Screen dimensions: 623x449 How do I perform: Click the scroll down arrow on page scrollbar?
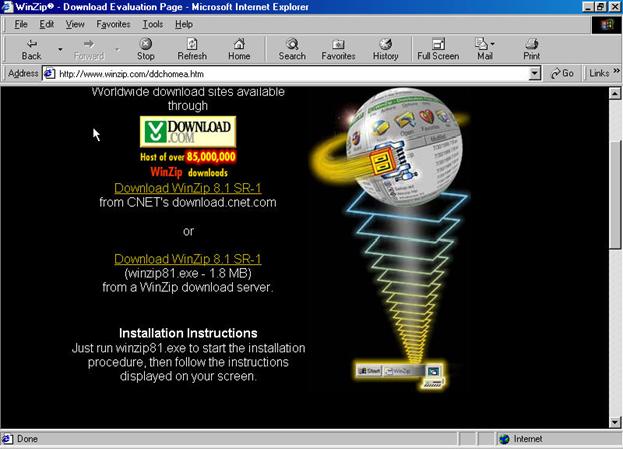click(x=615, y=422)
